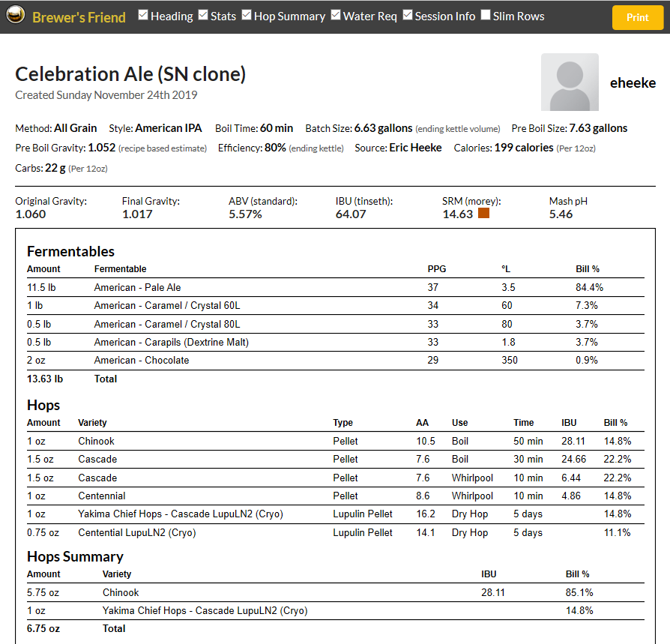Select the Chinook hop in Hops table
Viewport: 670px width, 644px height.
click(x=96, y=442)
